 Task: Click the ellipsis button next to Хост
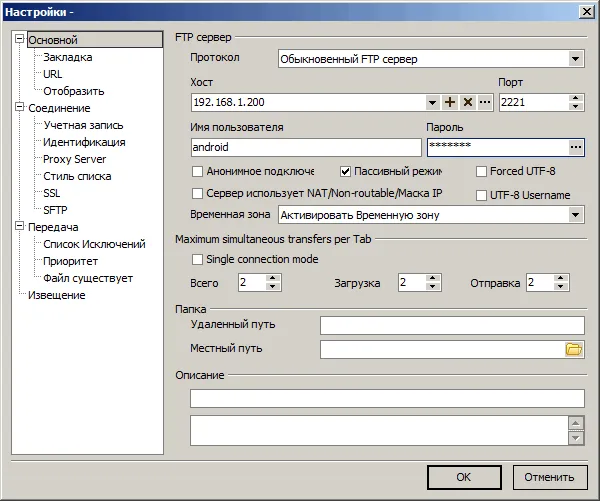485,102
